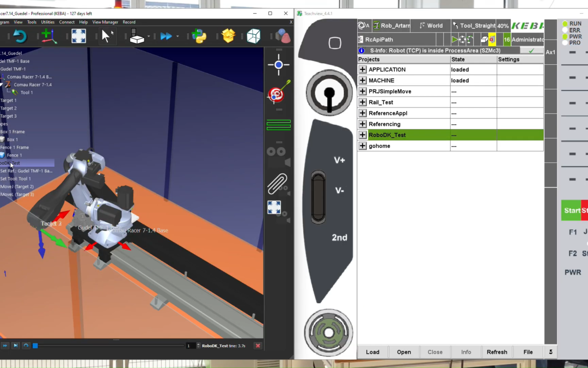Select Box 1 item in tree
Viewport: 588px width, 368px height.
click(12, 140)
